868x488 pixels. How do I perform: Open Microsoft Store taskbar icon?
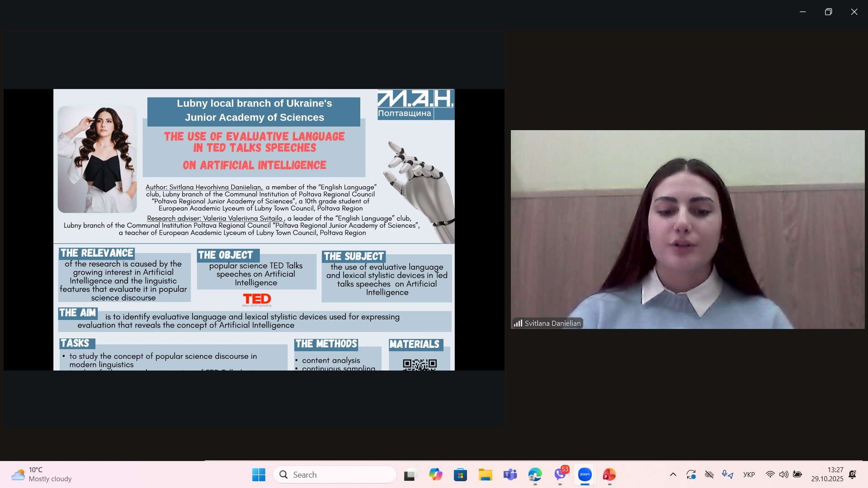(x=461, y=474)
